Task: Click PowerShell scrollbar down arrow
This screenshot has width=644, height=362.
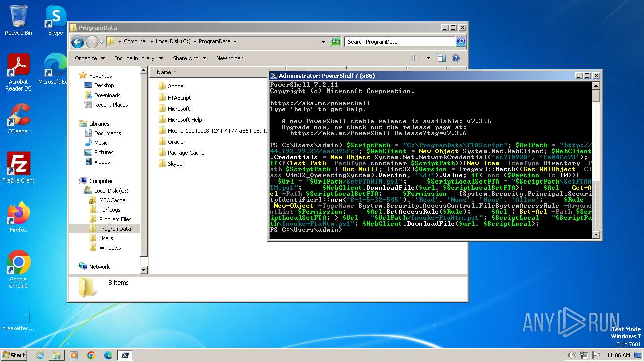Action: tap(596, 234)
